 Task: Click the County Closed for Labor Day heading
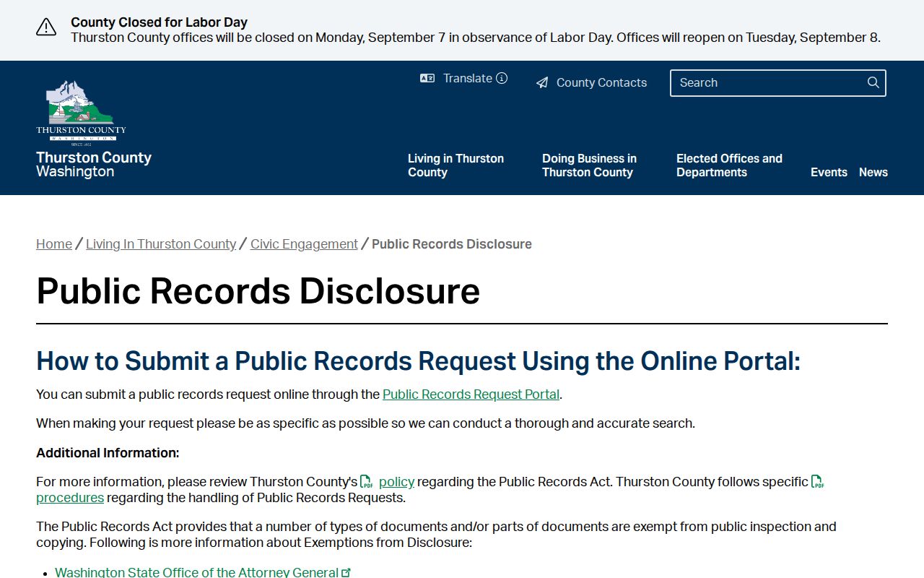[159, 22]
